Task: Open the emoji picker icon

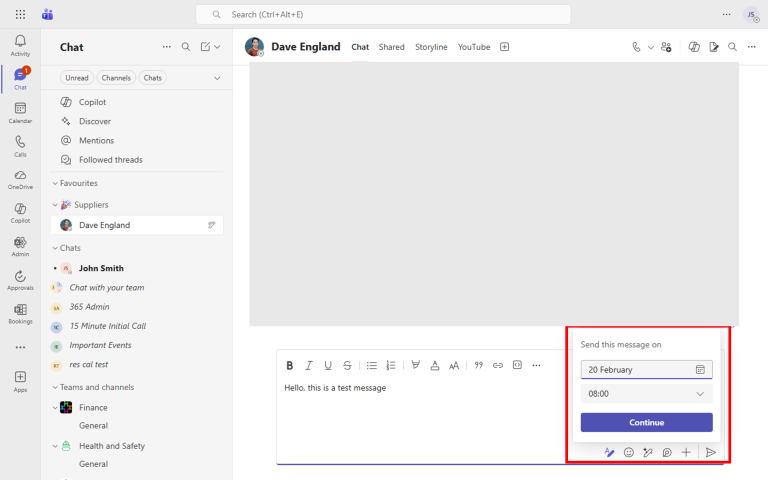Action: [x=629, y=452]
